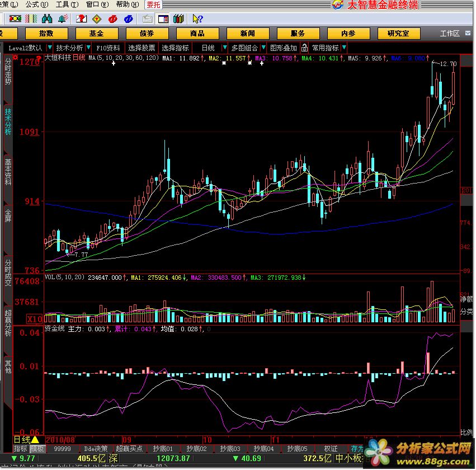The width and height of the screenshot is (476, 470).
Task: Click the yellow triangle next to 日线 label
Action: (x=35, y=440)
